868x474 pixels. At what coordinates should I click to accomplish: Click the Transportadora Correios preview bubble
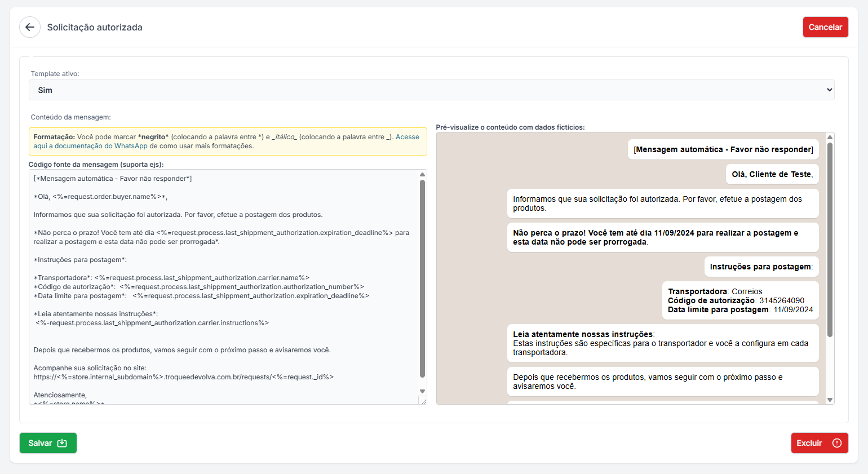point(741,300)
